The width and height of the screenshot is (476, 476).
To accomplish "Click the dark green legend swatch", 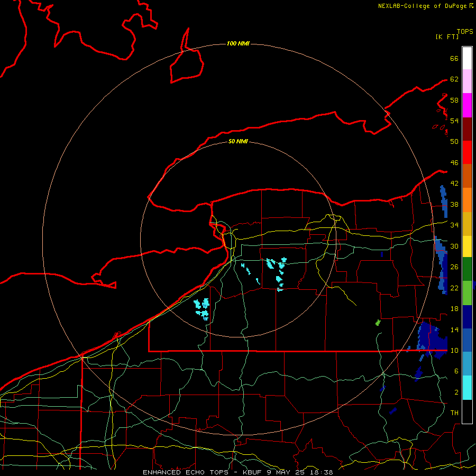I will (x=467, y=269).
